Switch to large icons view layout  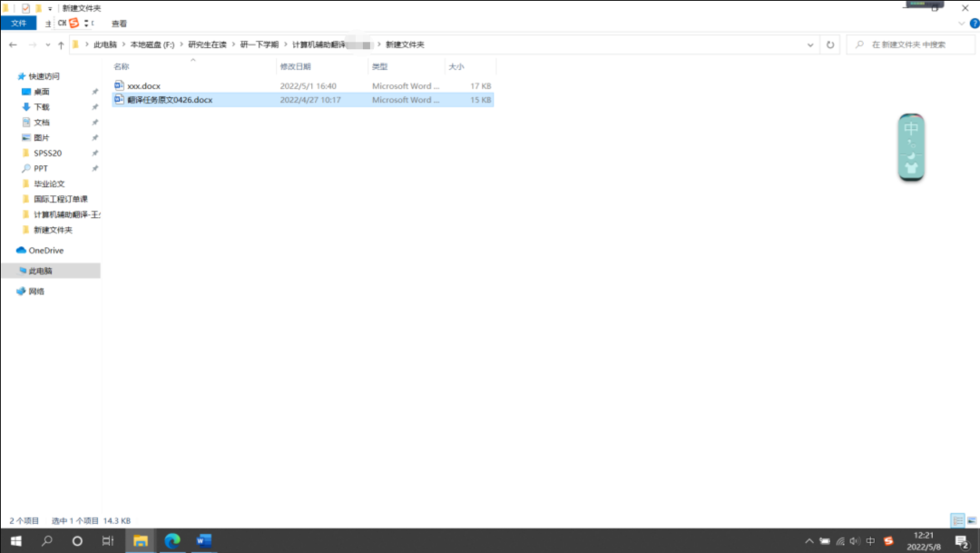pos(970,520)
